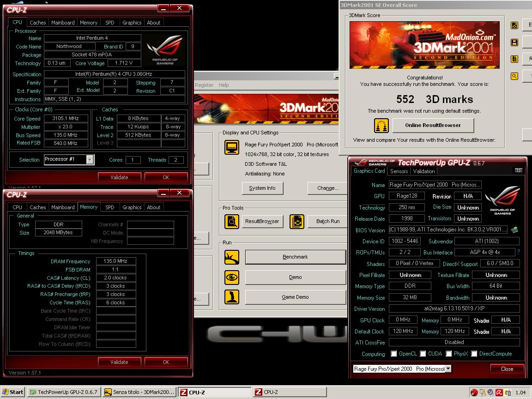Click the System Info button

(x=262, y=188)
